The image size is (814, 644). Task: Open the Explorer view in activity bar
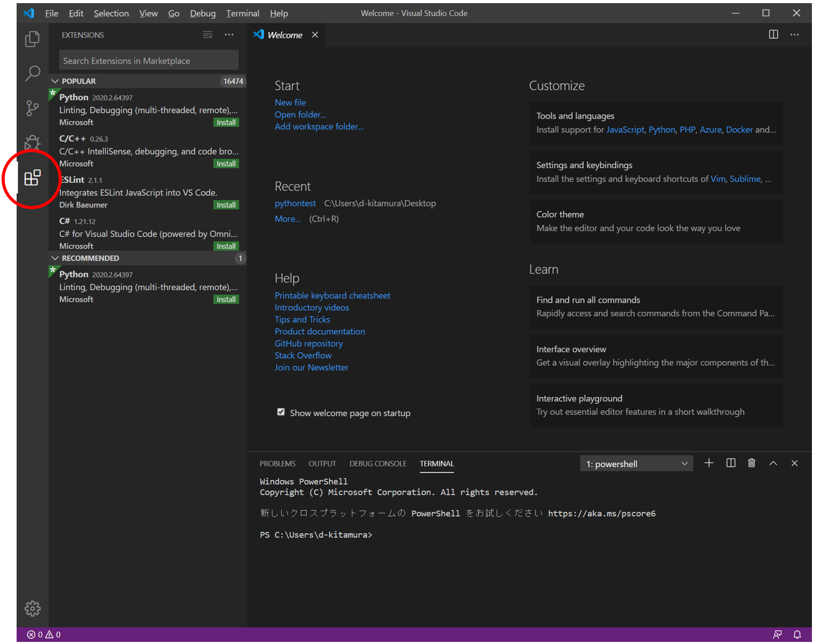click(x=32, y=39)
